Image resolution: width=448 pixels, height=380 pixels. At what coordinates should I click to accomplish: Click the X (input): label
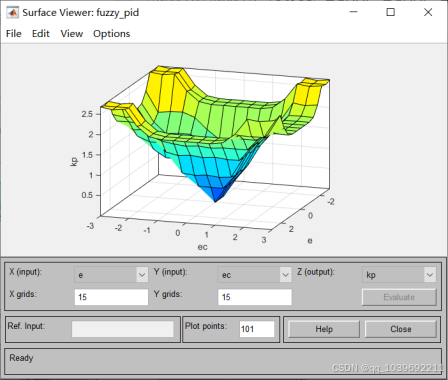(x=25, y=272)
